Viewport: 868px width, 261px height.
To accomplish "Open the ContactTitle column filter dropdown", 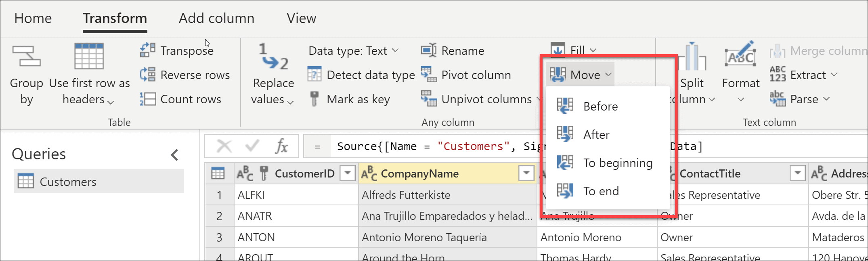I will (x=797, y=173).
